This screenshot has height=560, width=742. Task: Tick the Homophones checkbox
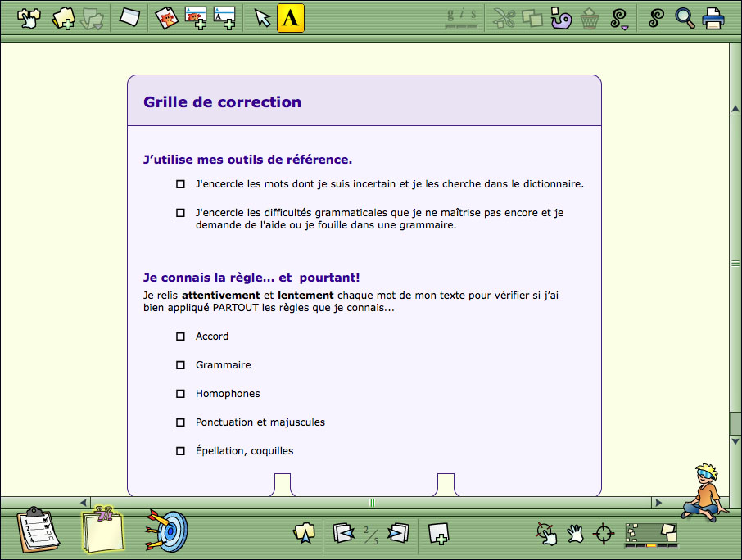pyautogui.click(x=180, y=394)
